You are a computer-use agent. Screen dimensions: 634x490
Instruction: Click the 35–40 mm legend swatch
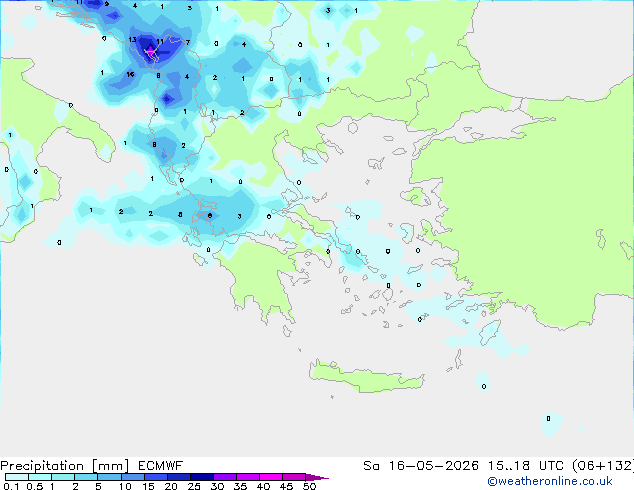pyautogui.click(x=248, y=477)
